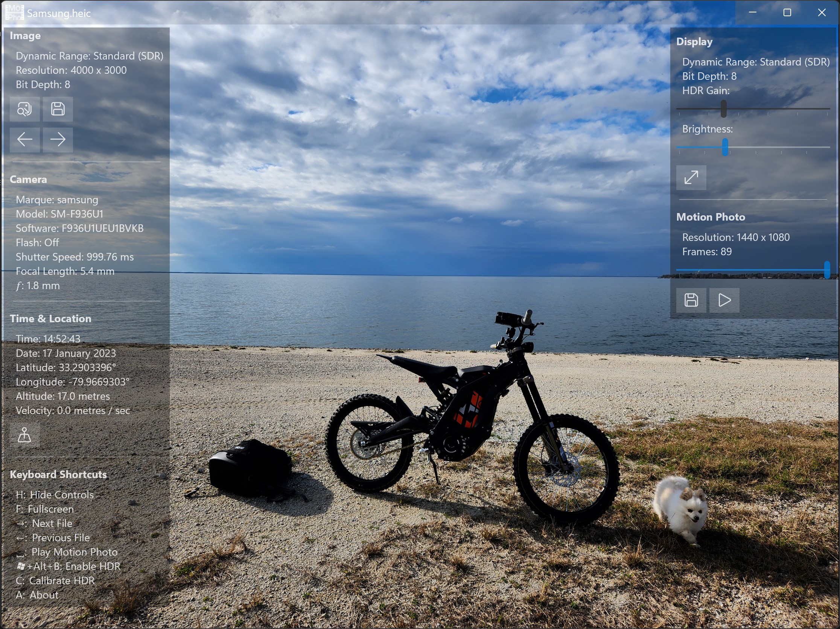
Task: Click the motion photo frame slider thumb
Action: tap(827, 270)
